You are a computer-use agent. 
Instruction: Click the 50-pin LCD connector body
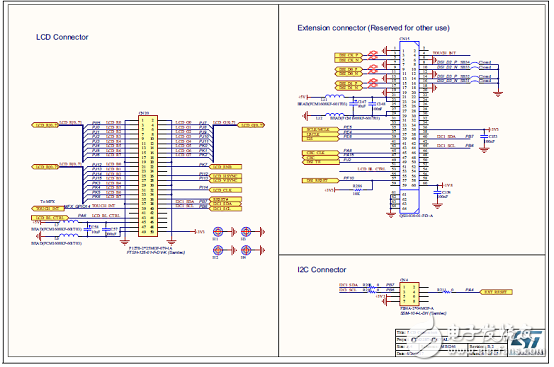(148, 176)
